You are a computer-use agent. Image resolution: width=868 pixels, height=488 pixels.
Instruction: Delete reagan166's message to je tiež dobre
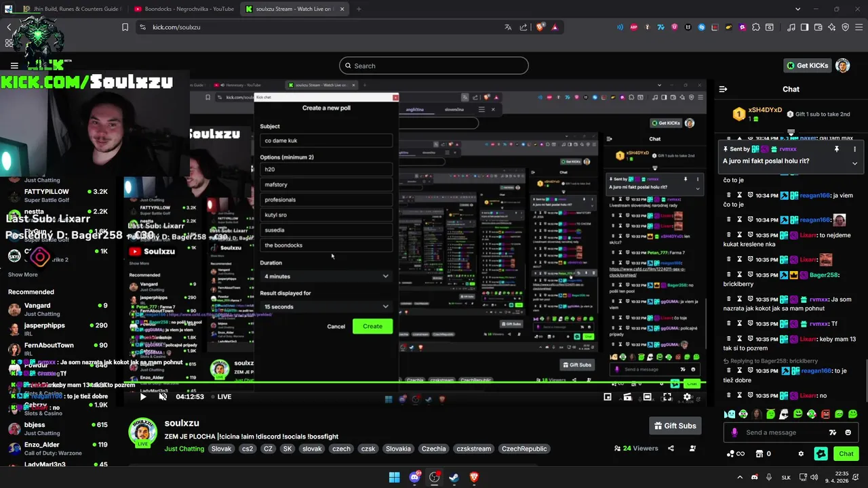point(729,371)
